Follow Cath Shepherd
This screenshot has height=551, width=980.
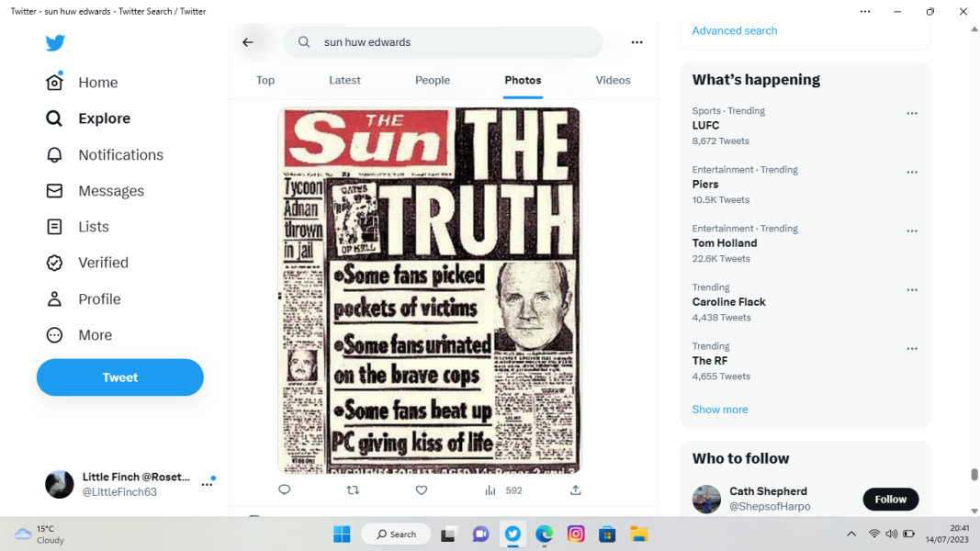(x=891, y=500)
